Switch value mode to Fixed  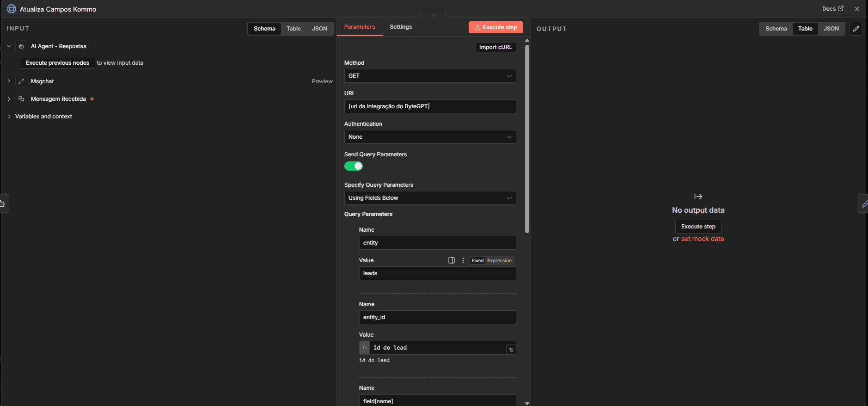(x=477, y=261)
